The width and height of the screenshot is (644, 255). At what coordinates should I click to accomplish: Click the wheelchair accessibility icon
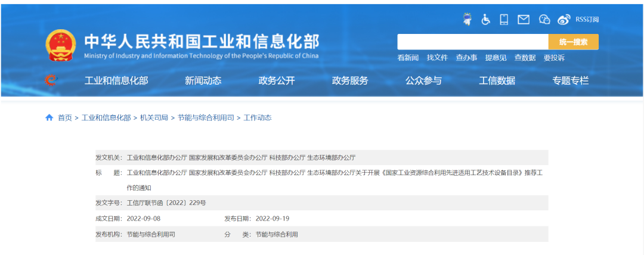486,19
